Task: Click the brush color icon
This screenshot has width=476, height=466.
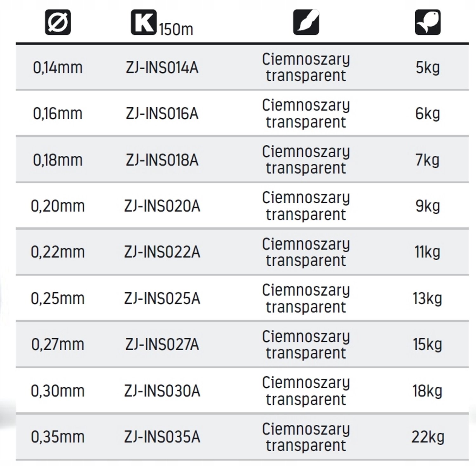Action: 306,22
